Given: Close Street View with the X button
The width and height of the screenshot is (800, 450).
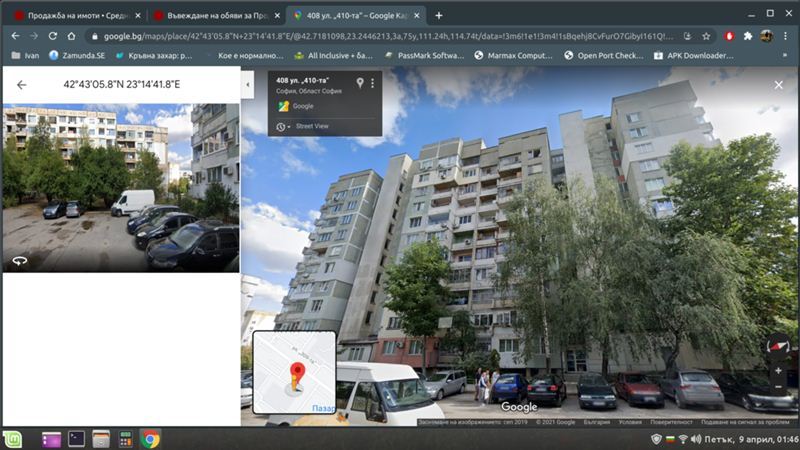Looking at the screenshot, I should pyautogui.click(x=778, y=86).
